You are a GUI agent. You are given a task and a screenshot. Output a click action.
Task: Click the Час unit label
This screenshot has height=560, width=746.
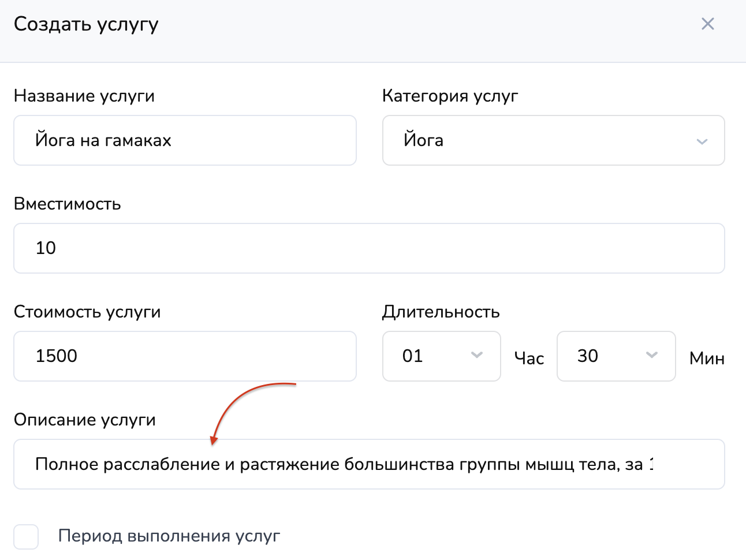529,359
